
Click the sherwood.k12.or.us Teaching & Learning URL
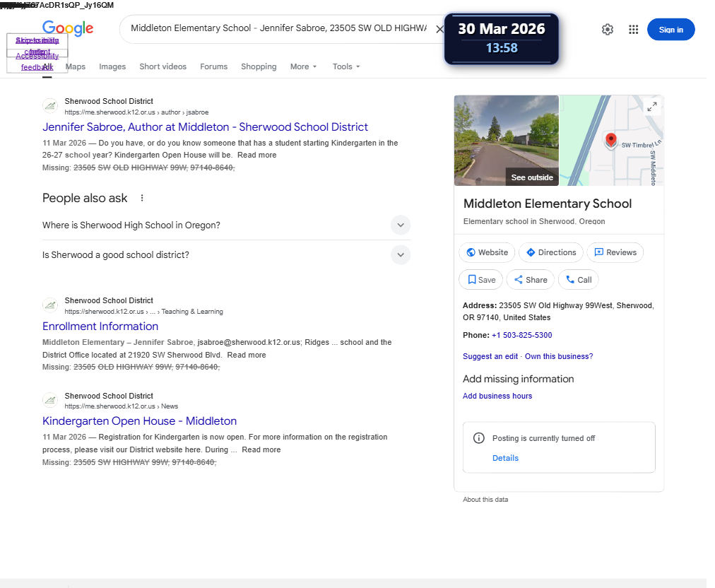pyautogui.click(x=143, y=312)
